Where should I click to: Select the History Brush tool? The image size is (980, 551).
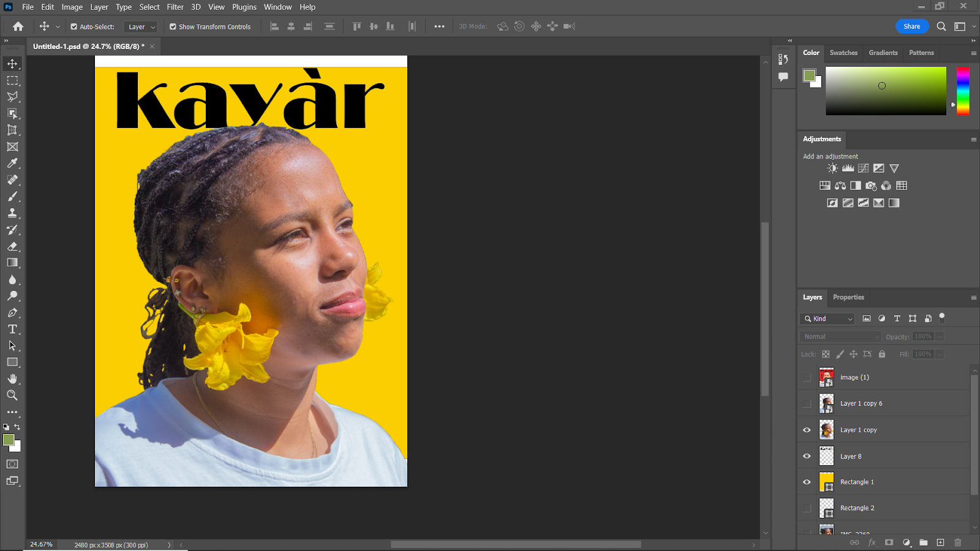click(x=12, y=230)
